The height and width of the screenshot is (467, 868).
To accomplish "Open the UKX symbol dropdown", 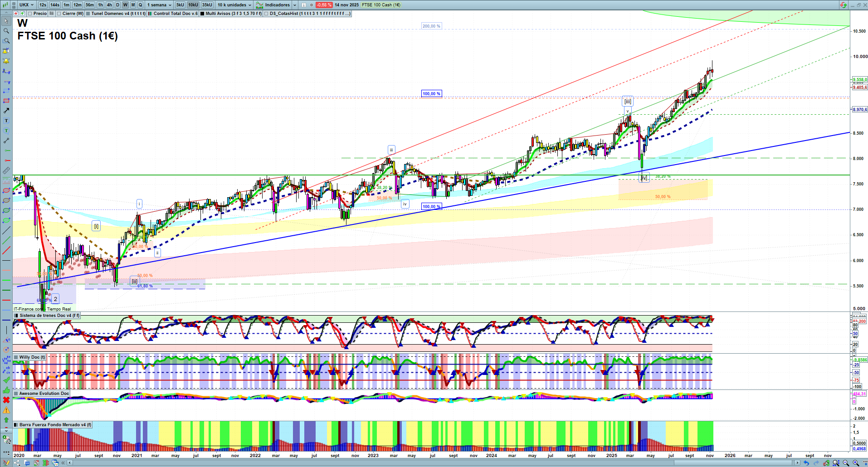I will (x=26, y=5).
